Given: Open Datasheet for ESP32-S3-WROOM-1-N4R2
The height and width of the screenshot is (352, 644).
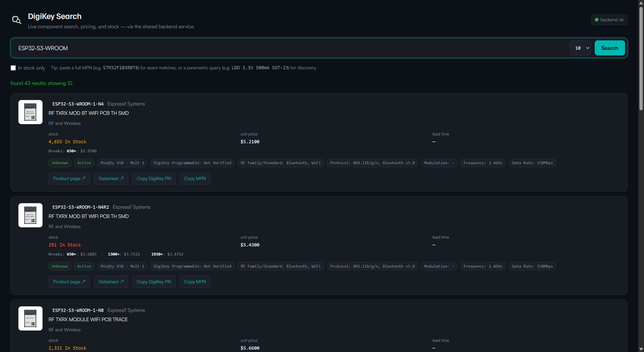Looking at the screenshot, I should (111, 282).
